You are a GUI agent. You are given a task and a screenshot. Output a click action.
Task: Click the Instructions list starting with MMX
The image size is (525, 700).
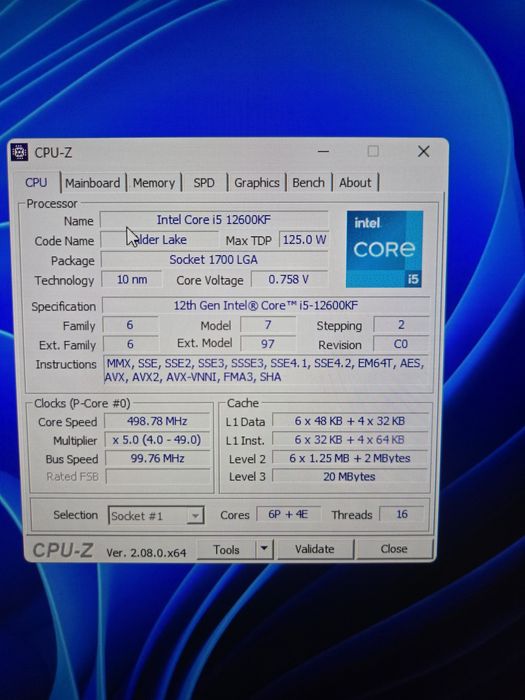tap(267, 370)
